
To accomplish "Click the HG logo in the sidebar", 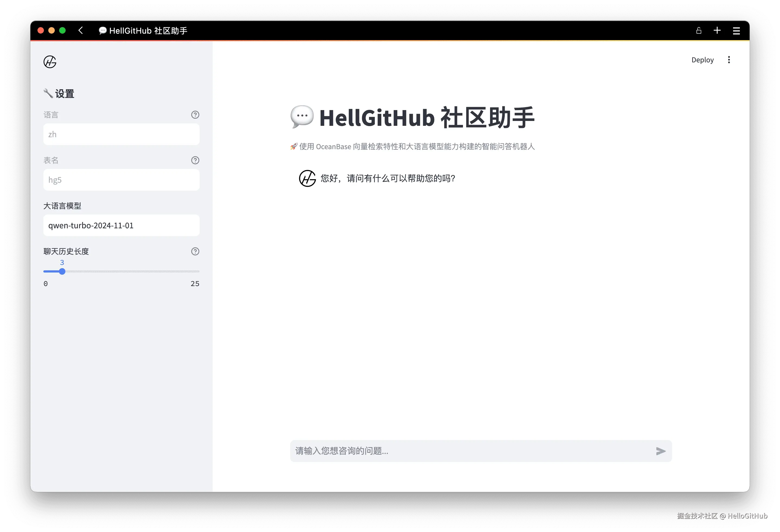I will point(50,62).
